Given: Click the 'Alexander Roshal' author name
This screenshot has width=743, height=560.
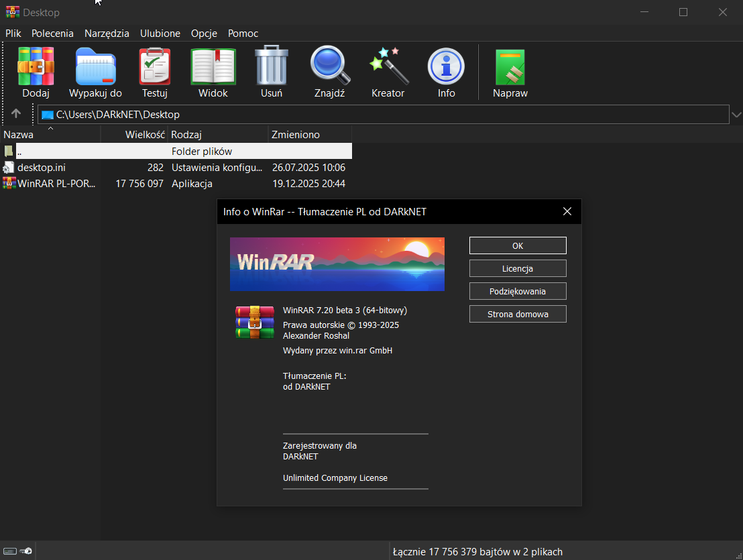Looking at the screenshot, I should 316,335.
